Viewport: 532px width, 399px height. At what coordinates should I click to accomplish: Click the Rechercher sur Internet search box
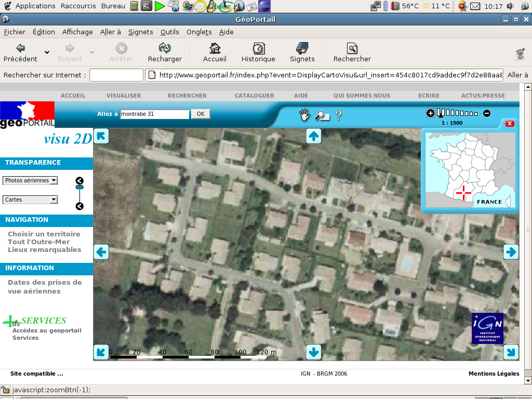click(116, 75)
